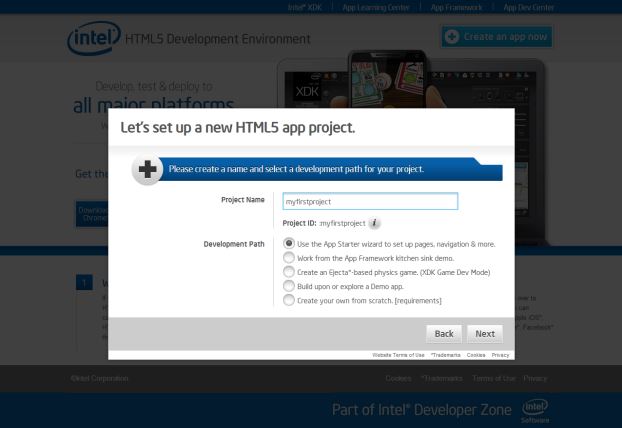Image resolution: width=622 pixels, height=428 pixels.
Task: Open the Privacy link in dialog footer
Action: 500,355
